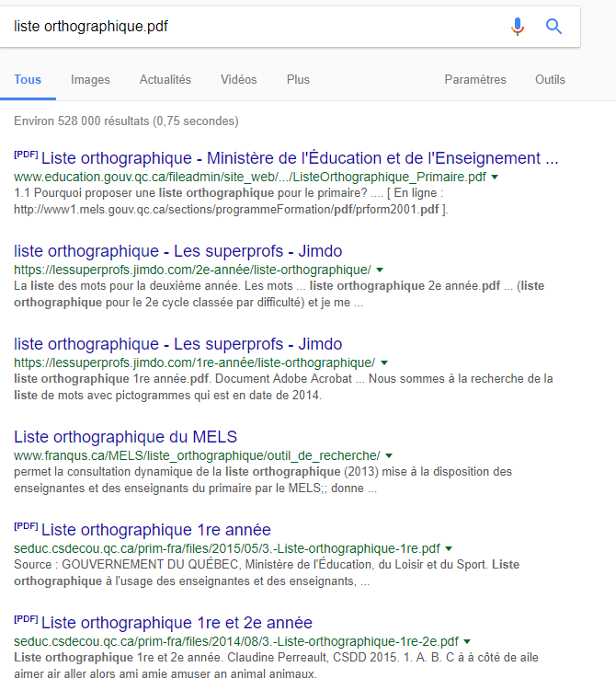Click snippet 'Source : GOUVERNEMENT DU QUÉBEC'
616x690 pixels.
pos(267,572)
